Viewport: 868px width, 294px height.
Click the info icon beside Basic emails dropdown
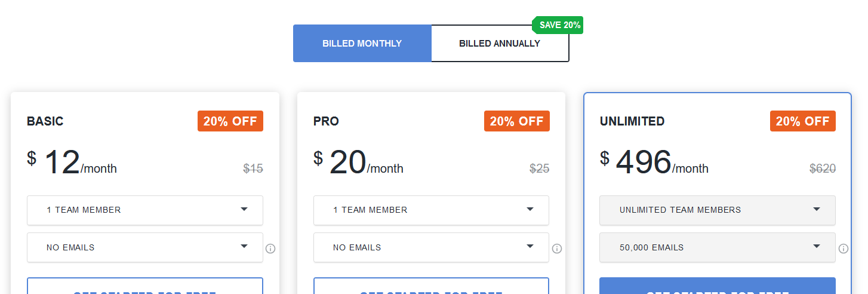click(x=270, y=249)
